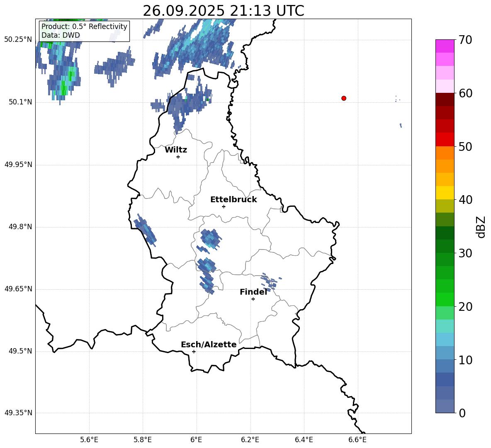Image resolution: width=491 pixels, height=448 pixels.
Task: Click the 20 tick on the colorbar
Action: 465,307
